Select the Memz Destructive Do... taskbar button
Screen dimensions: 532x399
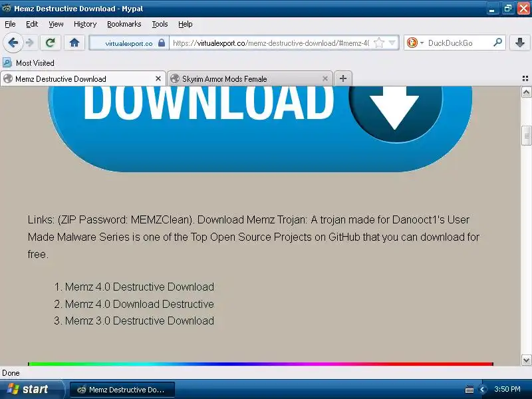click(122, 390)
